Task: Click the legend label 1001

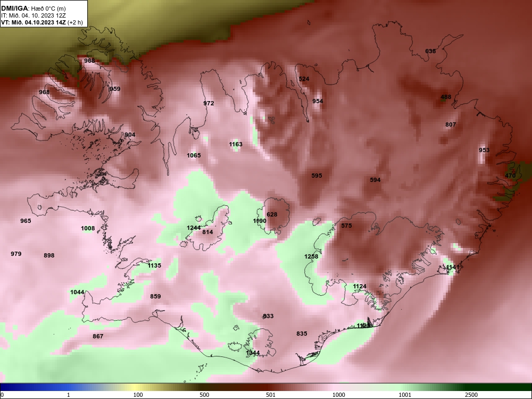Action: tap(405, 395)
